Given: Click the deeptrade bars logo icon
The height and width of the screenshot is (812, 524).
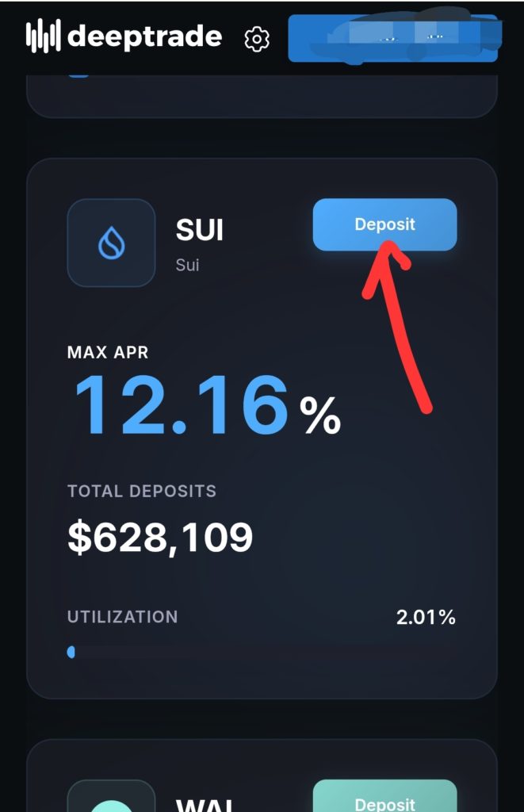Looking at the screenshot, I should click(x=44, y=37).
